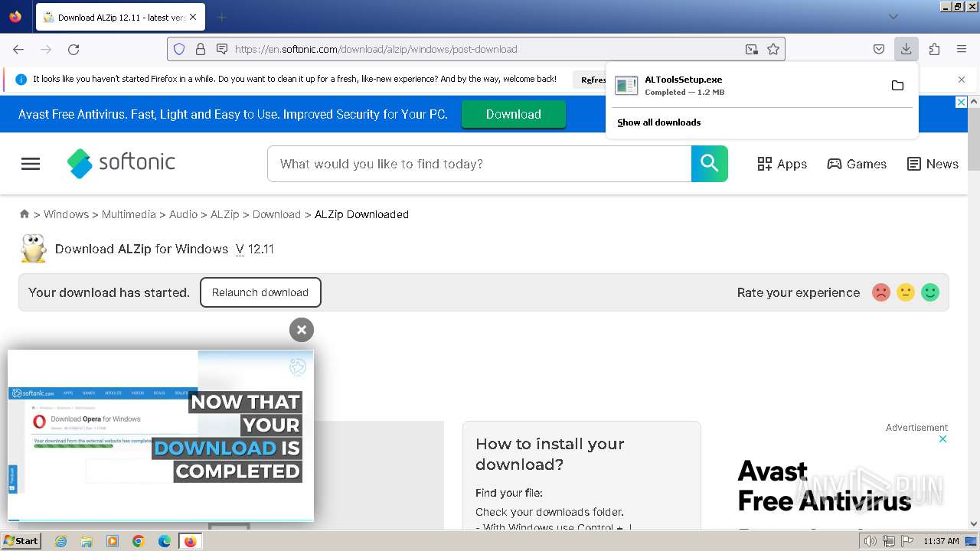The height and width of the screenshot is (551, 980).
Task: Click the green search magnifier button
Action: (710, 164)
